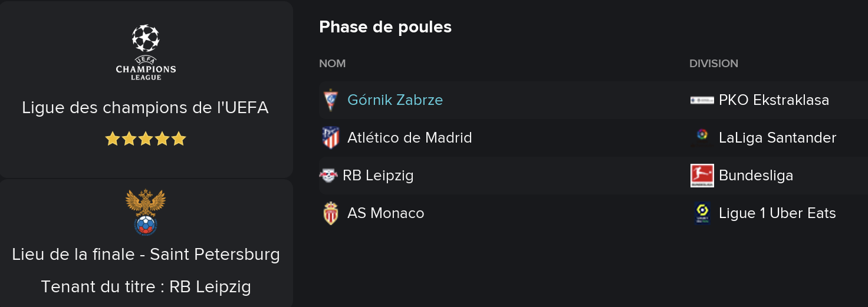Image resolution: width=868 pixels, height=307 pixels.
Task: Click the AS Monaco club crest
Action: (x=331, y=213)
